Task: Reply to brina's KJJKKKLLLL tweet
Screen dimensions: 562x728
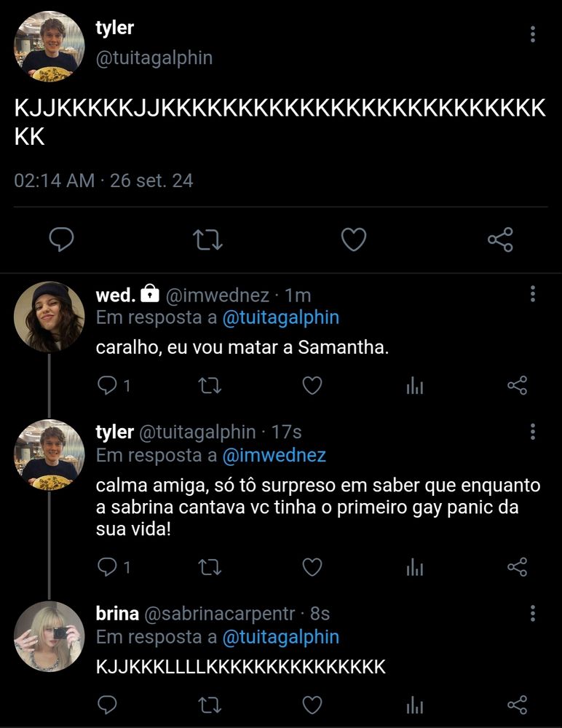Action: pyautogui.click(x=107, y=705)
